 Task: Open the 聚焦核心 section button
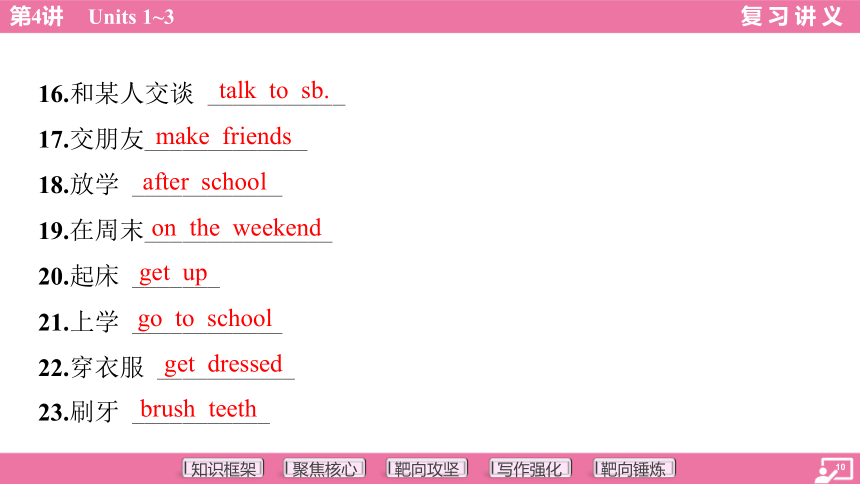(325, 469)
